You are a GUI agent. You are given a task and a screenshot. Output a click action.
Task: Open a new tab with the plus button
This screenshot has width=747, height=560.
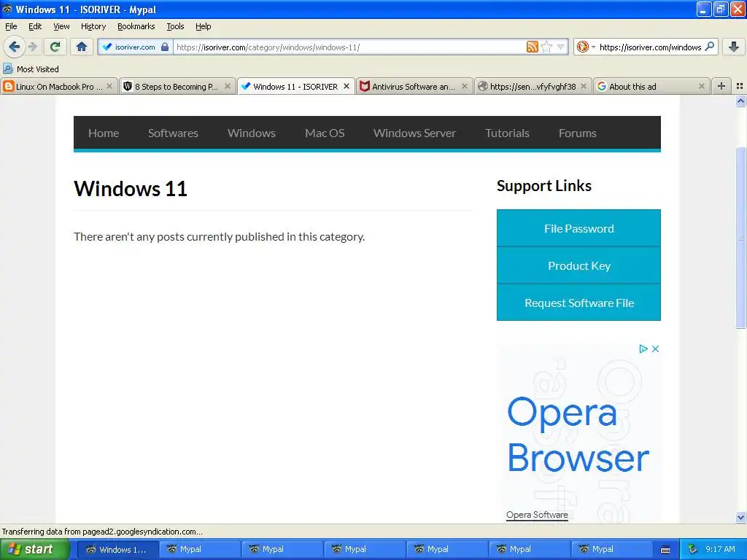point(721,86)
